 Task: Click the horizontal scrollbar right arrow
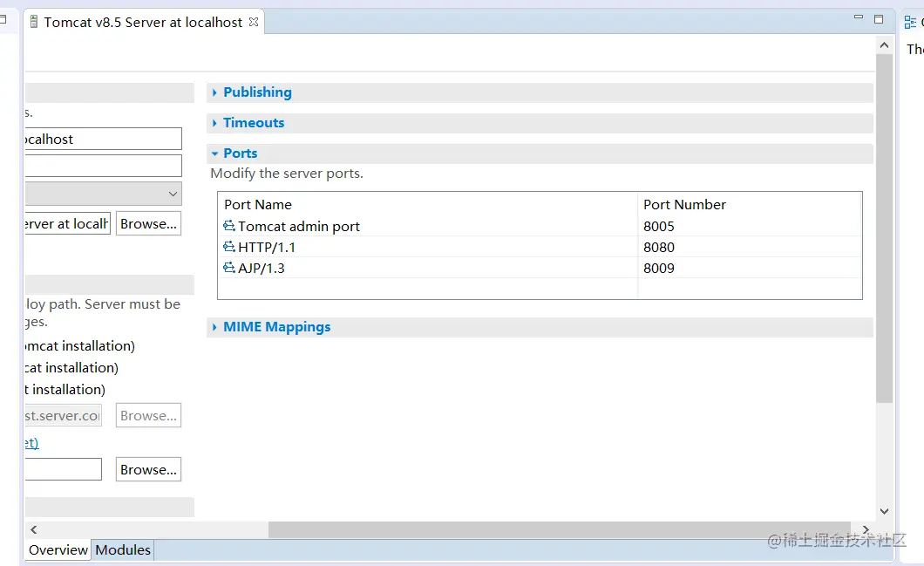(x=866, y=529)
